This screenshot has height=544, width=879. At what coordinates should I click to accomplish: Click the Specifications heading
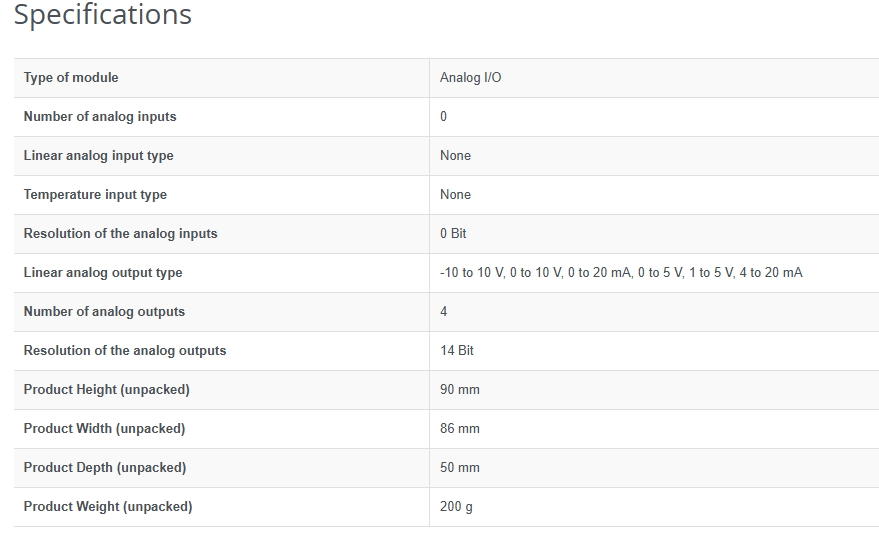click(102, 16)
